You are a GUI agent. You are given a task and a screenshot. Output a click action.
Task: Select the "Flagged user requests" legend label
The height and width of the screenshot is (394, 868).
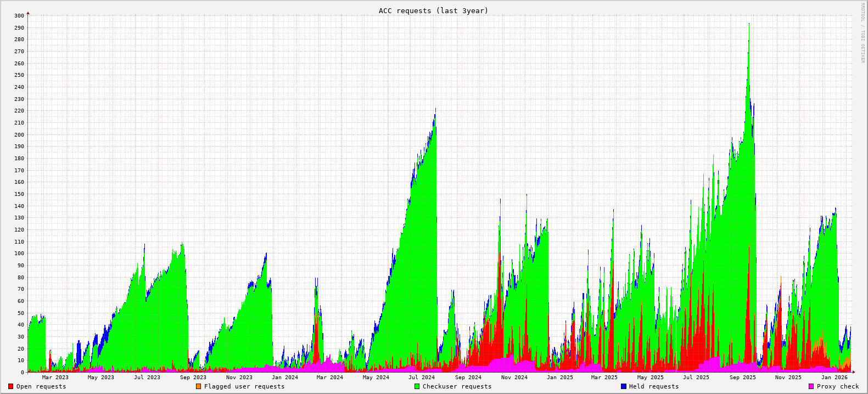pos(244,386)
